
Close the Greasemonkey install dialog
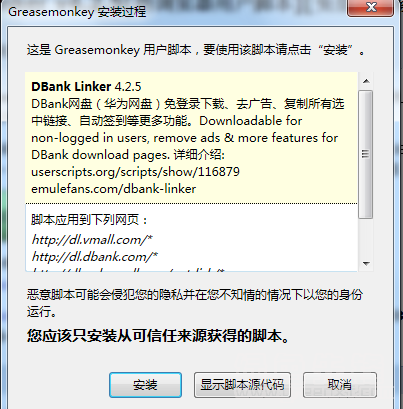[x=370, y=7]
